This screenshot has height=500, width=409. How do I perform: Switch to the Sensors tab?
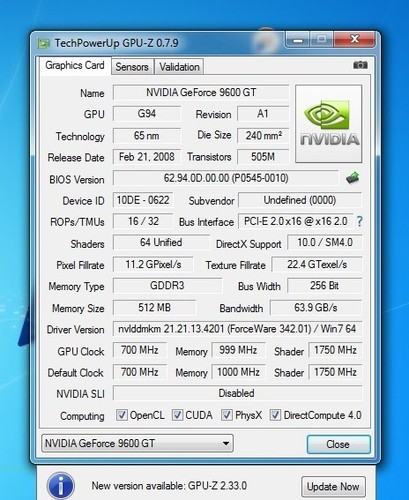132,67
